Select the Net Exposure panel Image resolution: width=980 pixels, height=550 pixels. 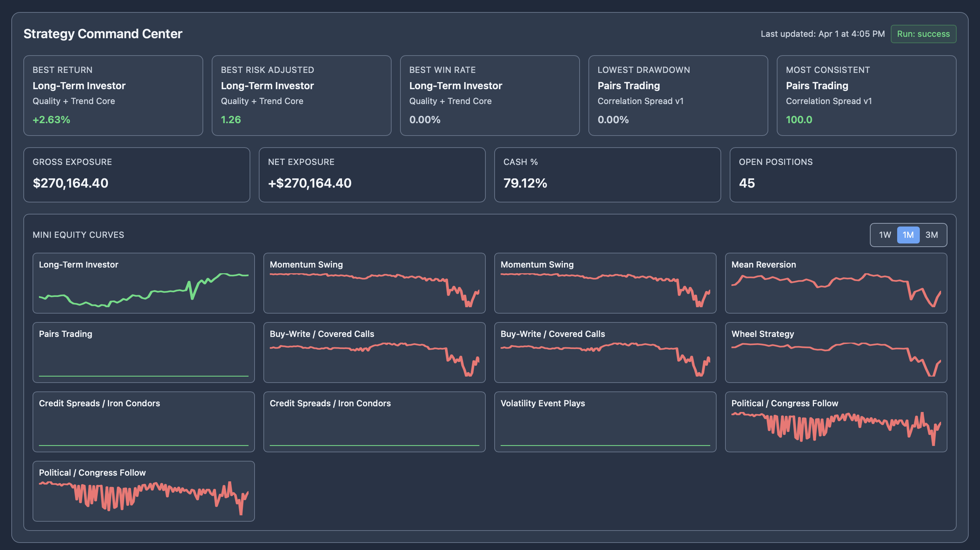point(372,174)
